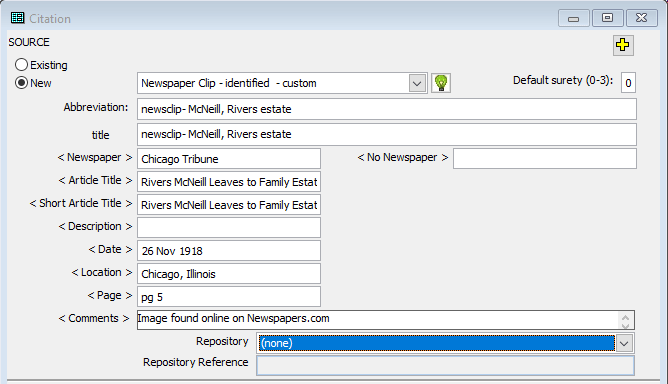Viewport: 668px width, 384px height.
Task: Open the Newspaper Clip source type dropdown
Action: [x=418, y=83]
